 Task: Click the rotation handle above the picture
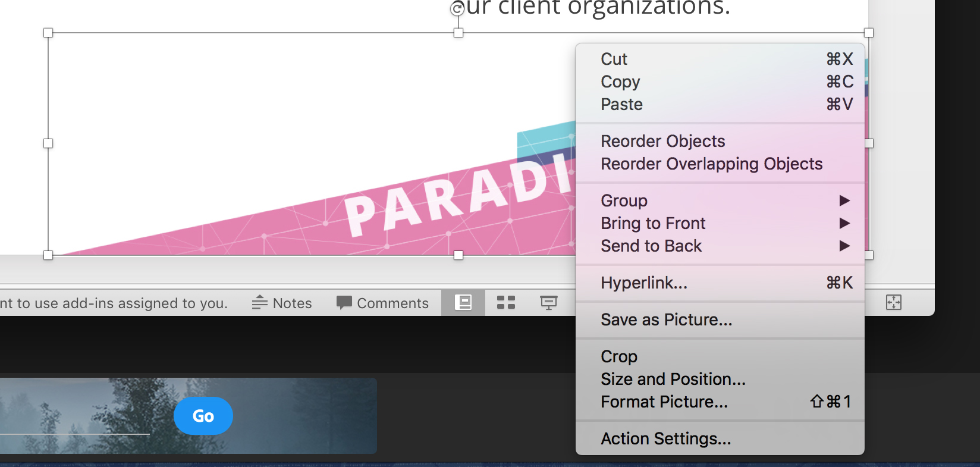(457, 8)
